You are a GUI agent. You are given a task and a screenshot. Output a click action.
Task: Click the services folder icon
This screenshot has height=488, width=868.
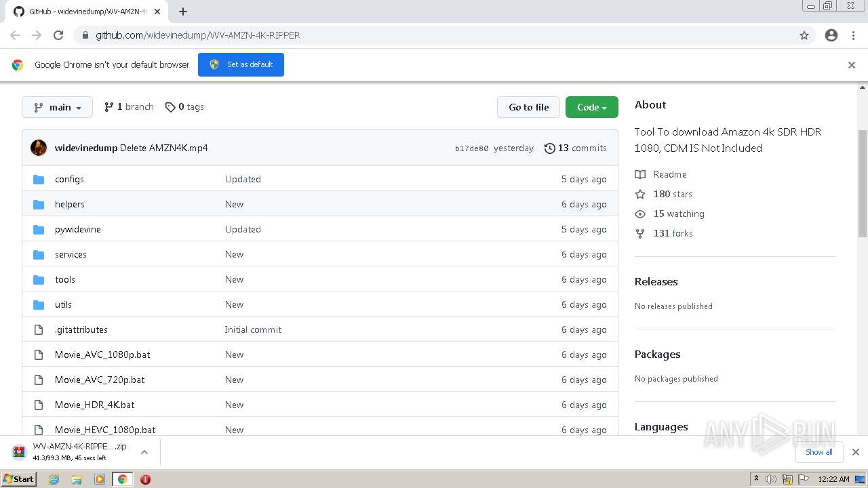point(39,254)
